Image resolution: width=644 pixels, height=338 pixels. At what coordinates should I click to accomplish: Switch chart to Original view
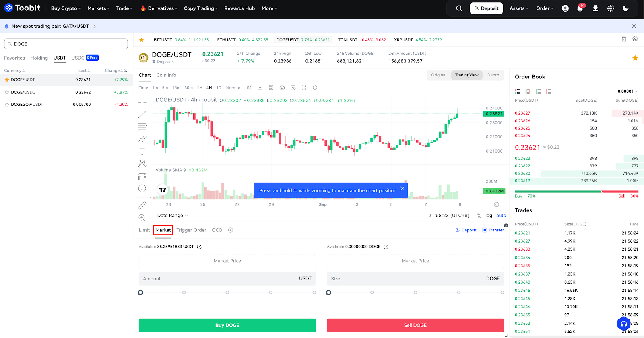tap(439, 75)
